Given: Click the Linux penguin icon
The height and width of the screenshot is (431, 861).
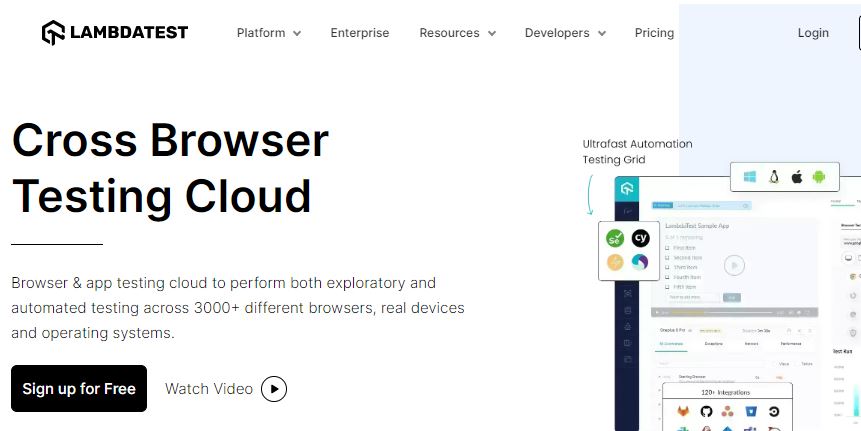Looking at the screenshot, I should tap(774, 177).
